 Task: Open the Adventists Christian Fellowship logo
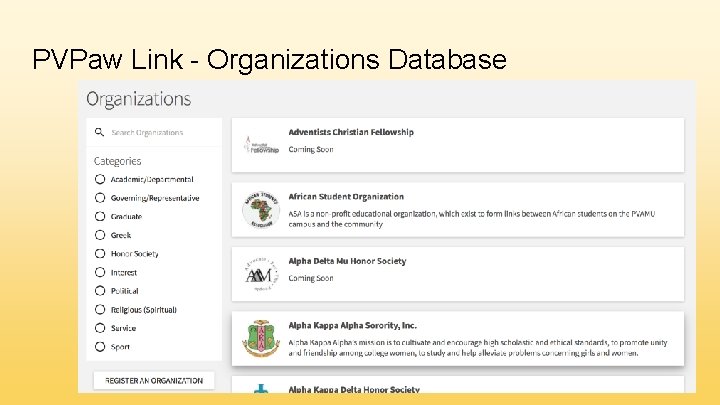(261, 146)
